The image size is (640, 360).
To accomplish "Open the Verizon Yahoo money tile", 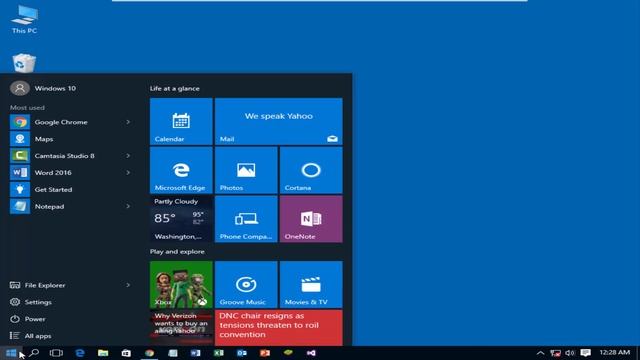I will [x=181, y=328].
